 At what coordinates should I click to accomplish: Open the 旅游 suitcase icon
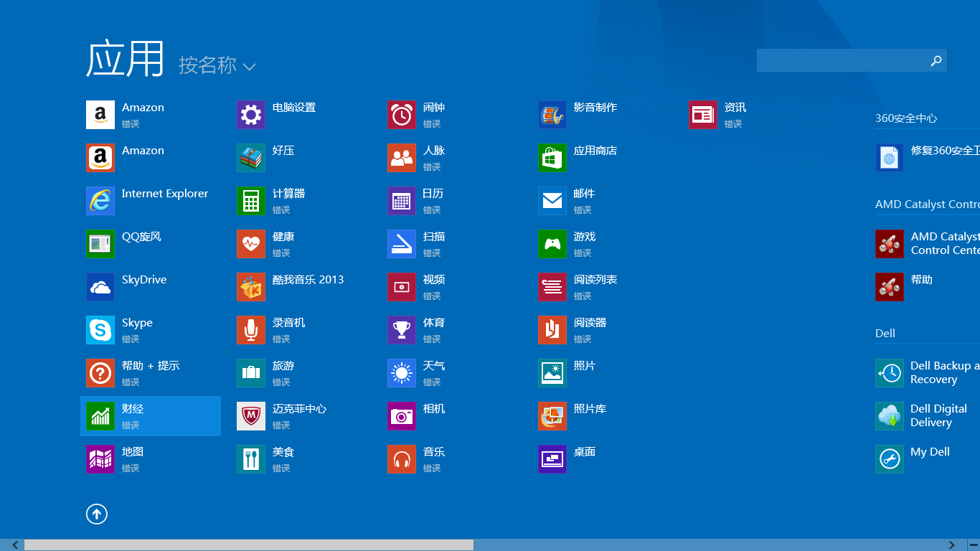(x=251, y=373)
